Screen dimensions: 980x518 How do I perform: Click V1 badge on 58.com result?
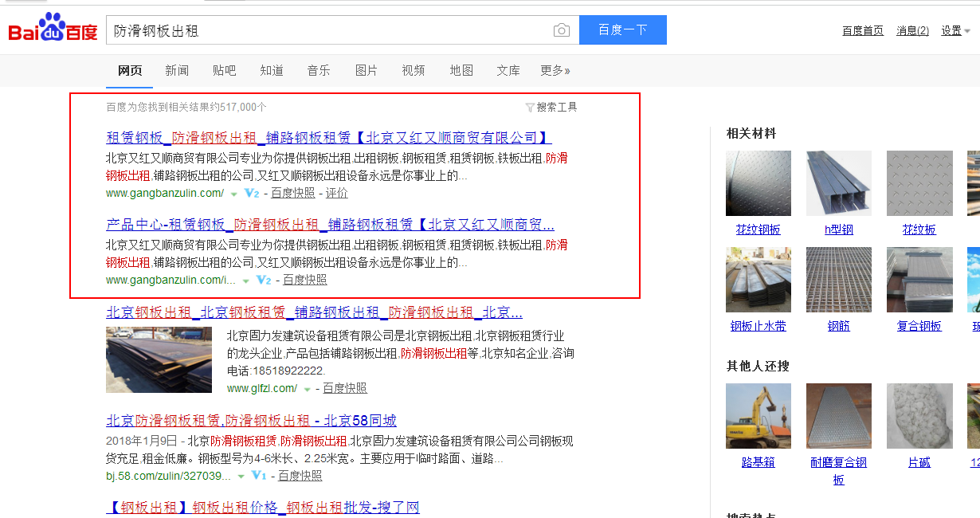point(258,476)
